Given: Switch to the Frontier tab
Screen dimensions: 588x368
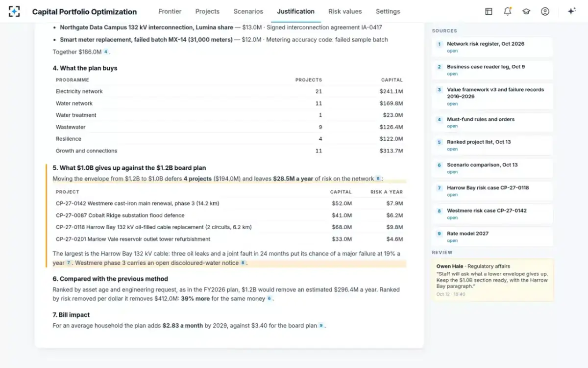Looking at the screenshot, I should tap(170, 11).
